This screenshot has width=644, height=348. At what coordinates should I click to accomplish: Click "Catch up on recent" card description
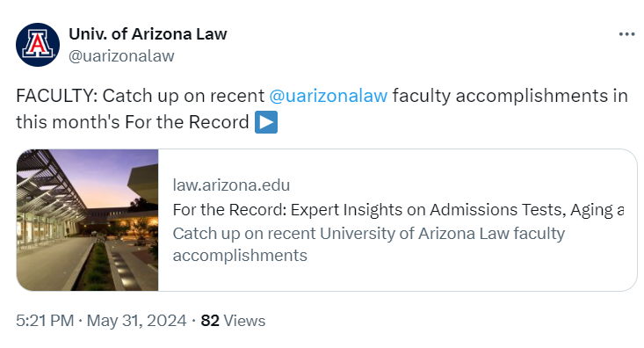click(x=244, y=234)
